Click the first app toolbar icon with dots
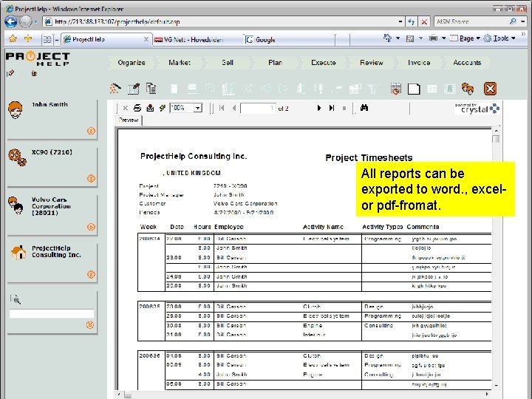532x399 pixels. pyautogui.click(x=115, y=89)
